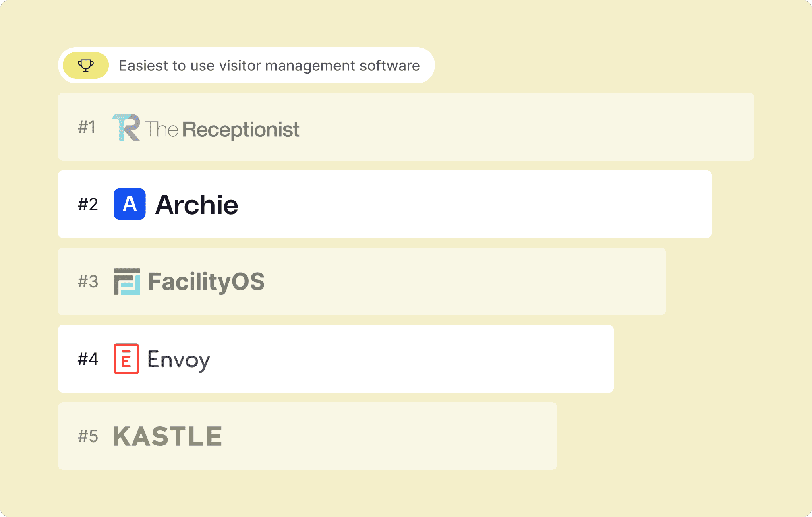This screenshot has width=812, height=517.
Task: Click The Receptionist TR logo icon
Action: coord(126,128)
